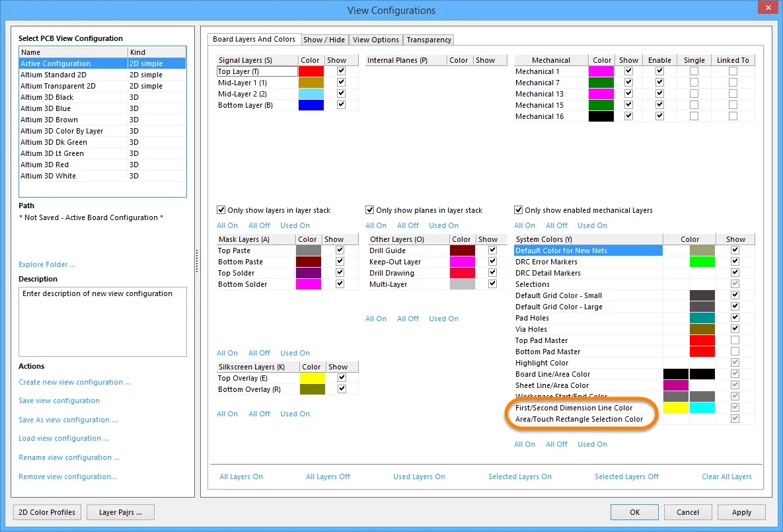
Task: Open the Transparency tab
Action: pos(428,40)
